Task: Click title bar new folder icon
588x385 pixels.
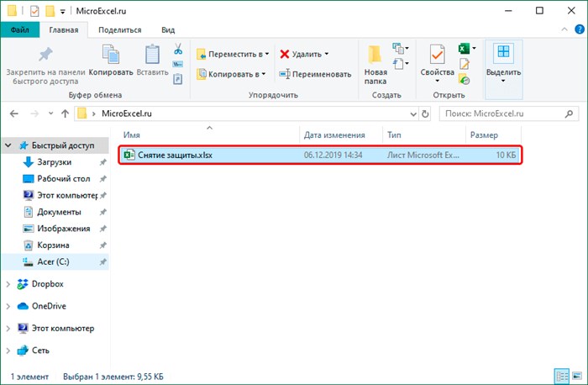Action: (50, 11)
